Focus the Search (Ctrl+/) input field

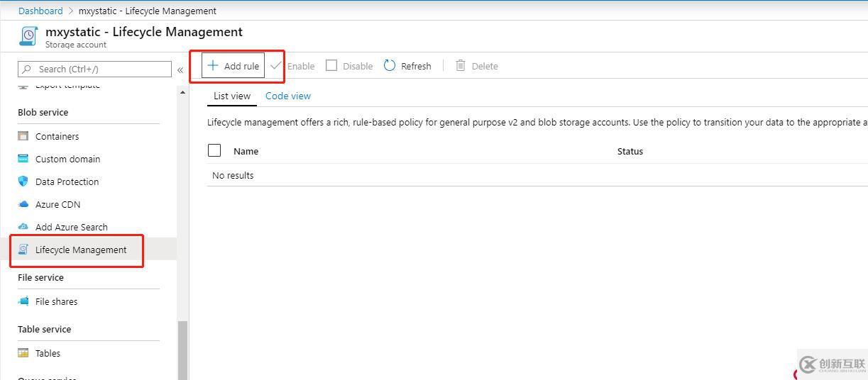pyautogui.click(x=94, y=69)
